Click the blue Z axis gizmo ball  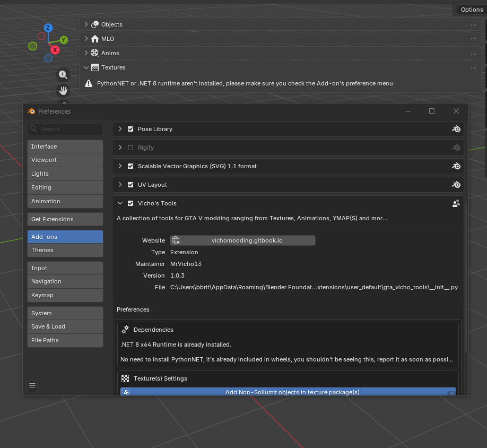coord(48,28)
